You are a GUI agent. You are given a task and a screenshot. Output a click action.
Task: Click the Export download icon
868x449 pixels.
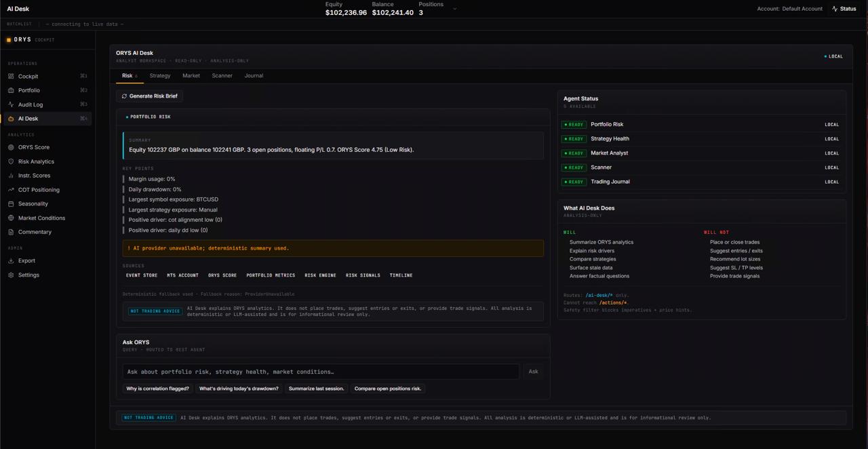point(11,260)
